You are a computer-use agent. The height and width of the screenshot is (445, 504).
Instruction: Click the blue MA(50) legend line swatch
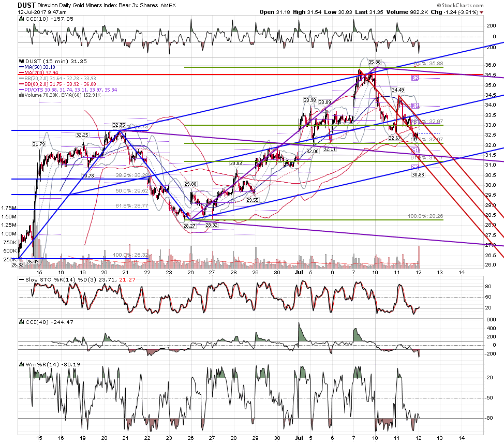click(22, 67)
